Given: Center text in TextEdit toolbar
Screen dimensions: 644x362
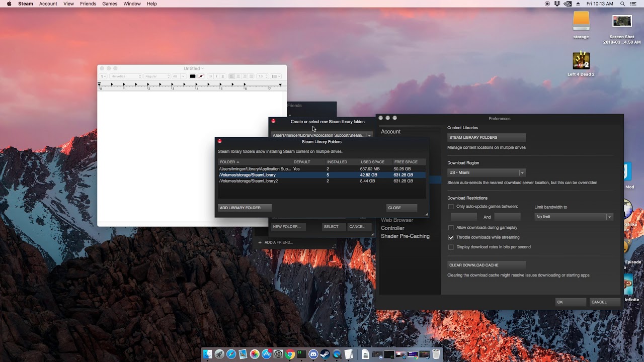Looking at the screenshot, I should click(238, 76).
